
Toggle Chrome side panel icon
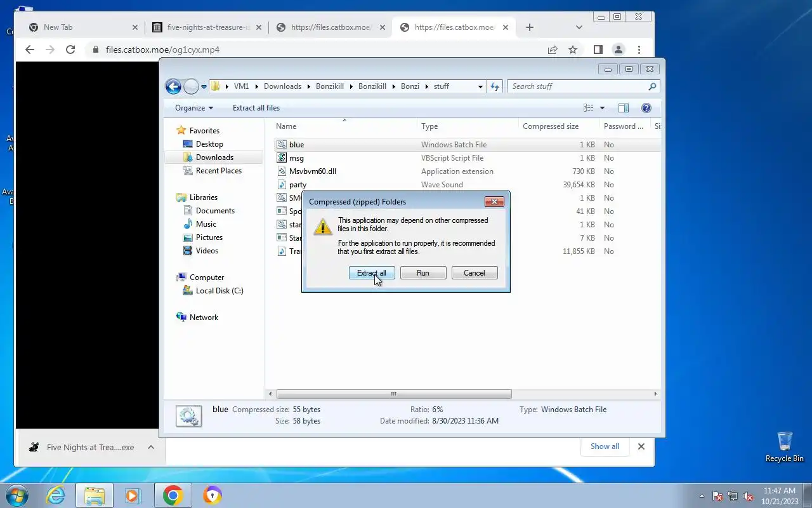(598, 50)
